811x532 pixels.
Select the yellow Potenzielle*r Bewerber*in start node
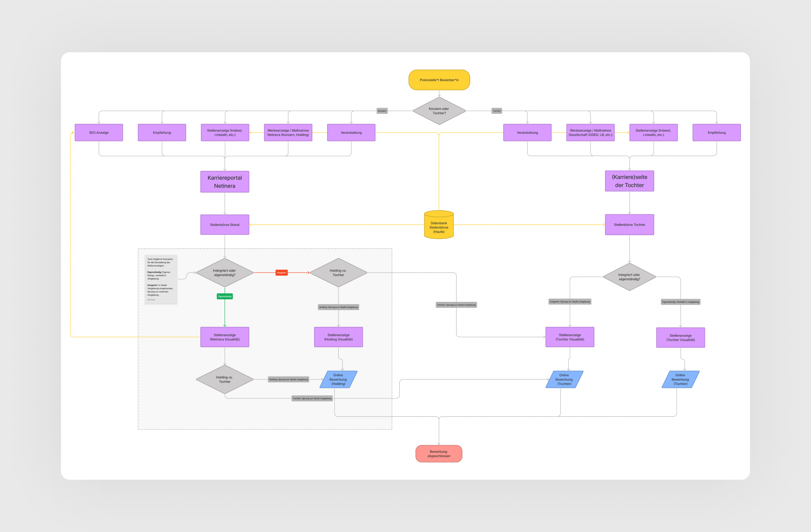click(439, 80)
